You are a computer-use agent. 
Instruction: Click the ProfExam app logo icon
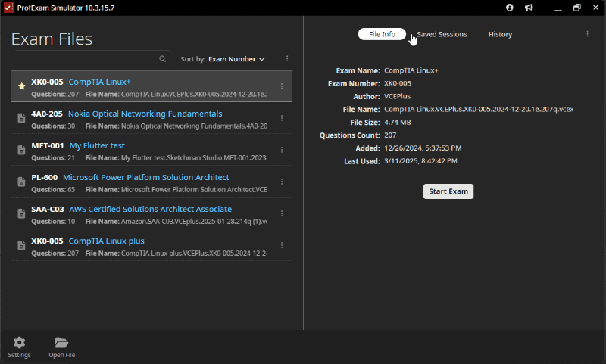pyautogui.click(x=8, y=8)
